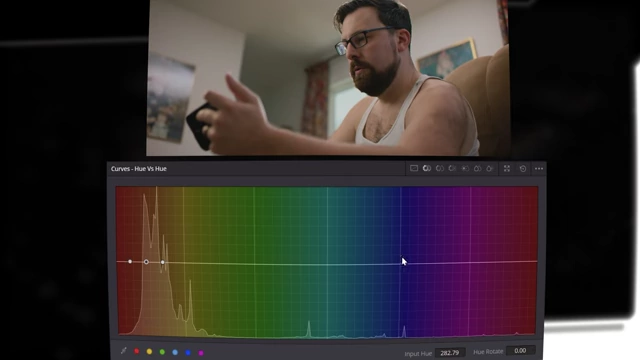
Task: Open the curves panel options (three dots)
Action: (539, 169)
